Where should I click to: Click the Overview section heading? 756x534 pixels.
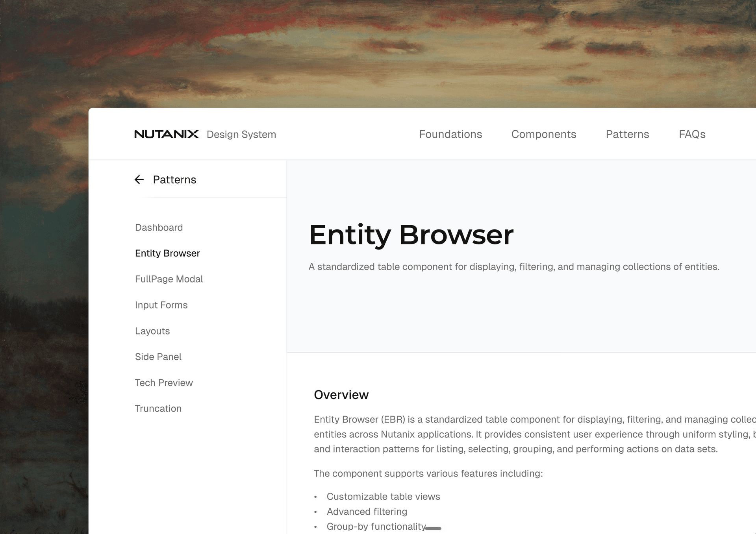pyautogui.click(x=341, y=395)
